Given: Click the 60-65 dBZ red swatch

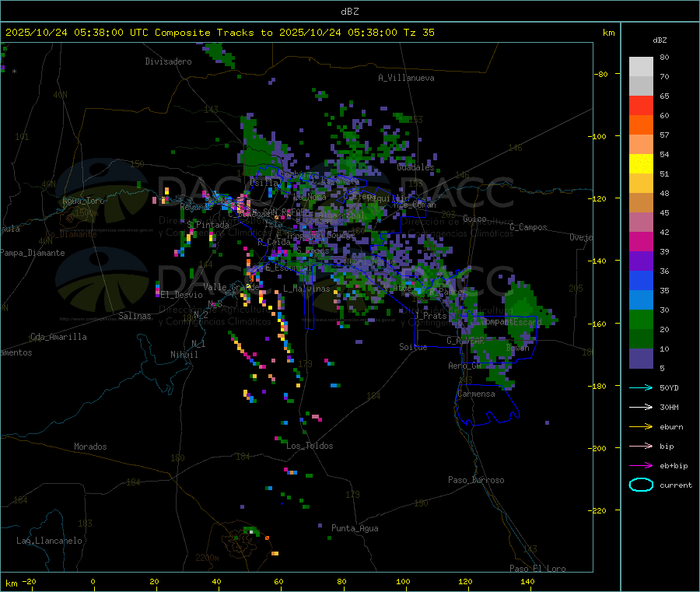Looking at the screenshot, I should click(x=641, y=105).
